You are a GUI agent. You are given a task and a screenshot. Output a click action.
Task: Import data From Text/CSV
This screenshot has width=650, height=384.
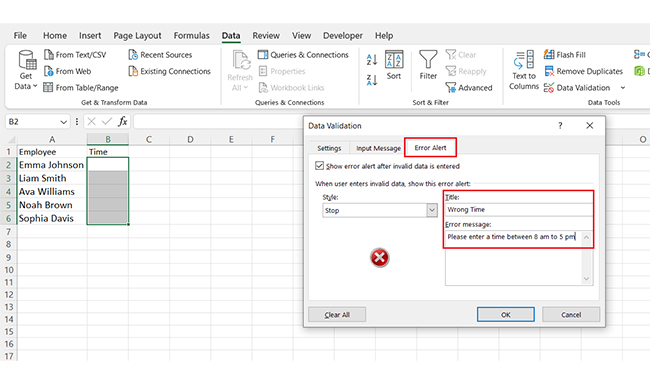tap(75, 55)
